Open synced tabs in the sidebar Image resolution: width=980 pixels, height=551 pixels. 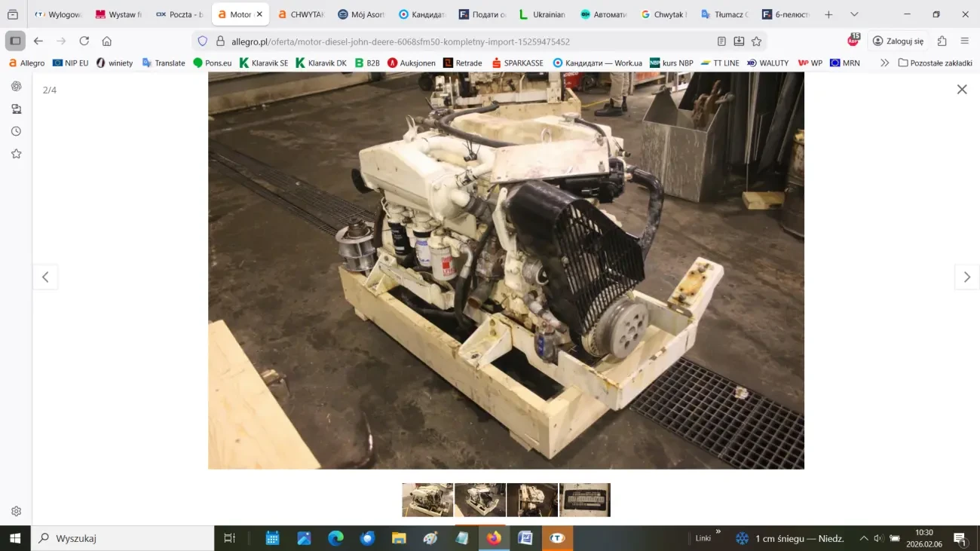pyautogui.click(x=16, y=109)
